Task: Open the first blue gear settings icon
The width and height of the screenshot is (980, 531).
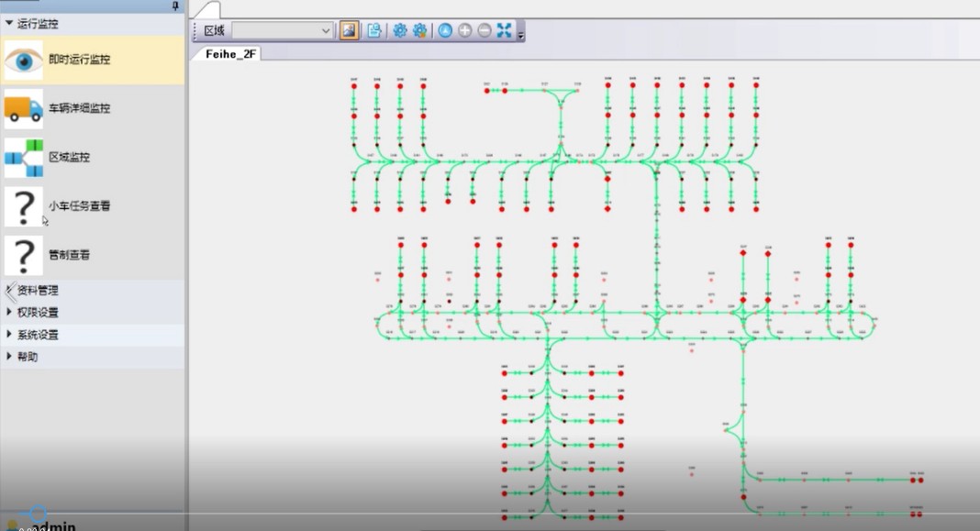Action: click(x=400, y=30)
